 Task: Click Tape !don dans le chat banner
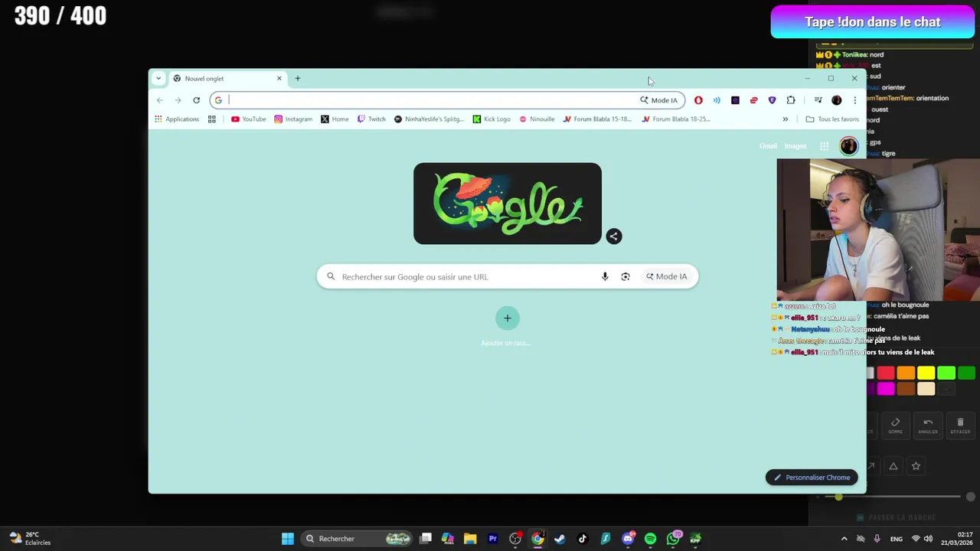(872, 22)
